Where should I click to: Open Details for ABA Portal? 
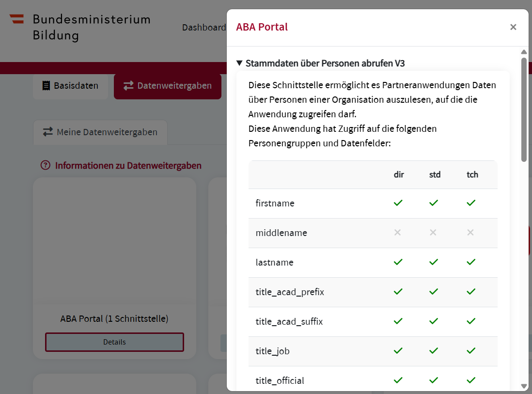pyautogui.click(x=114, y=342)
